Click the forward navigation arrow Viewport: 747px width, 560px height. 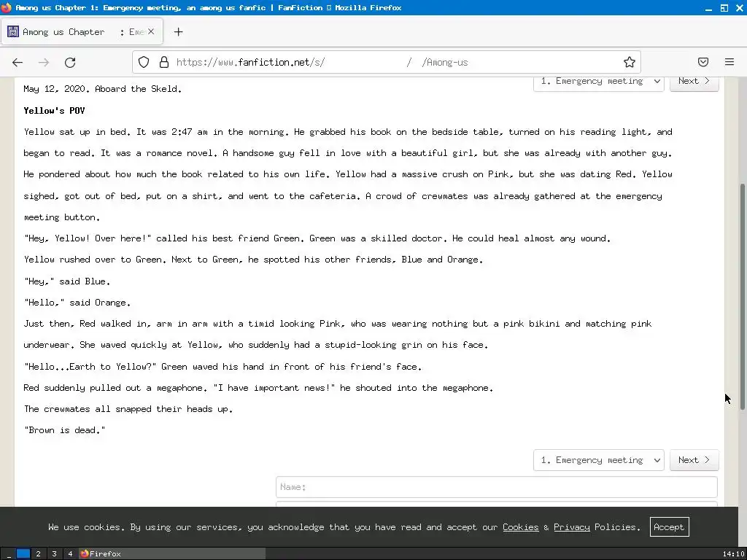point(44,63)
